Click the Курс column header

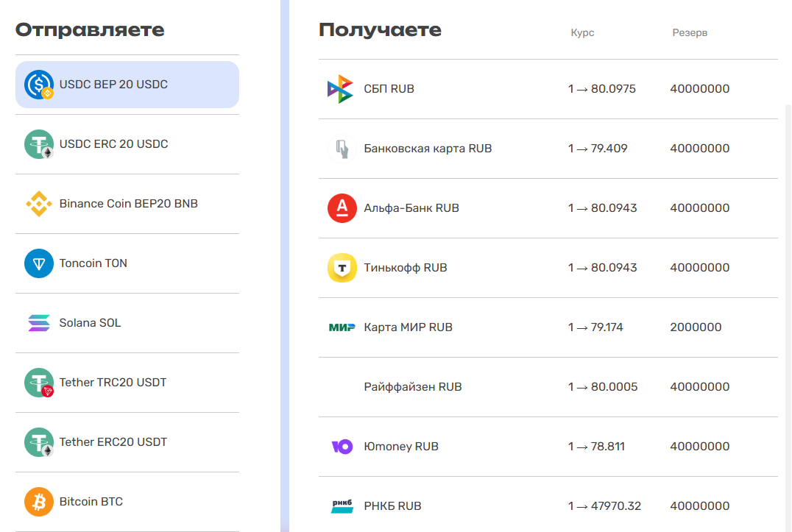[x=582, y=32]
